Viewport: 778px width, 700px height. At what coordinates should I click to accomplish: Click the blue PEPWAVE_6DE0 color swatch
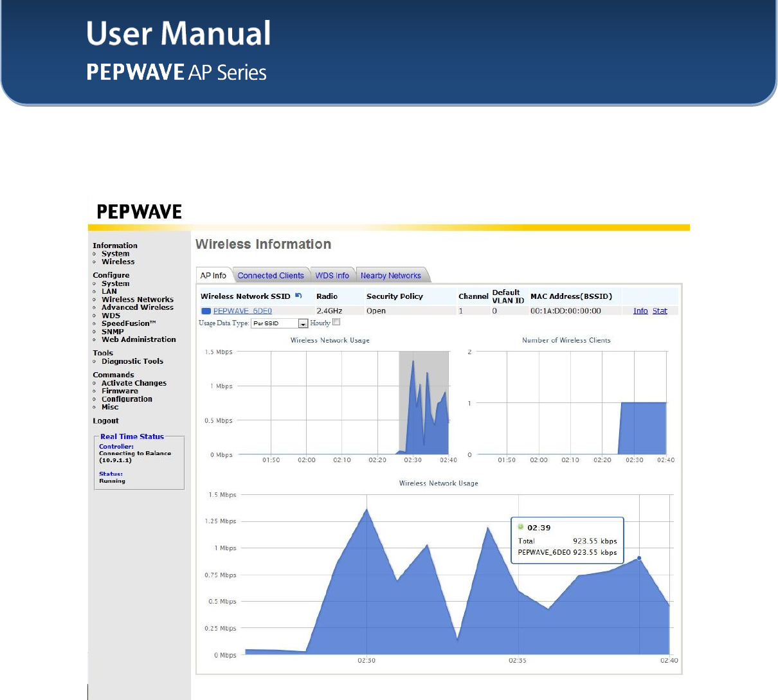coord(206,311)
